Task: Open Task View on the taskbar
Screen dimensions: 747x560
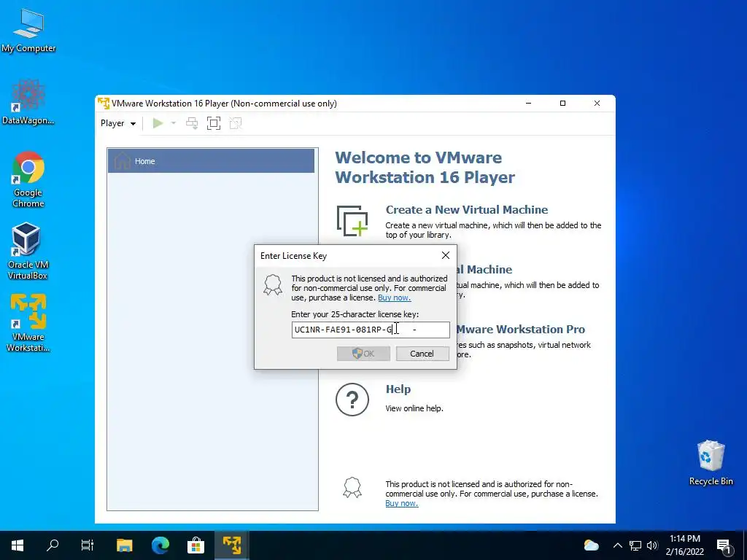Action: 88,545
